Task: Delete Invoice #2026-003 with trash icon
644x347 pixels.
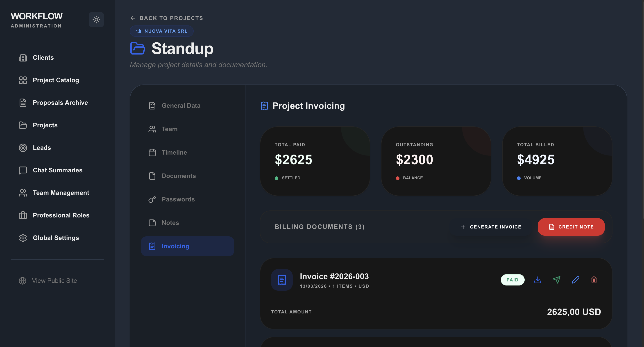Action: point(594,280)
